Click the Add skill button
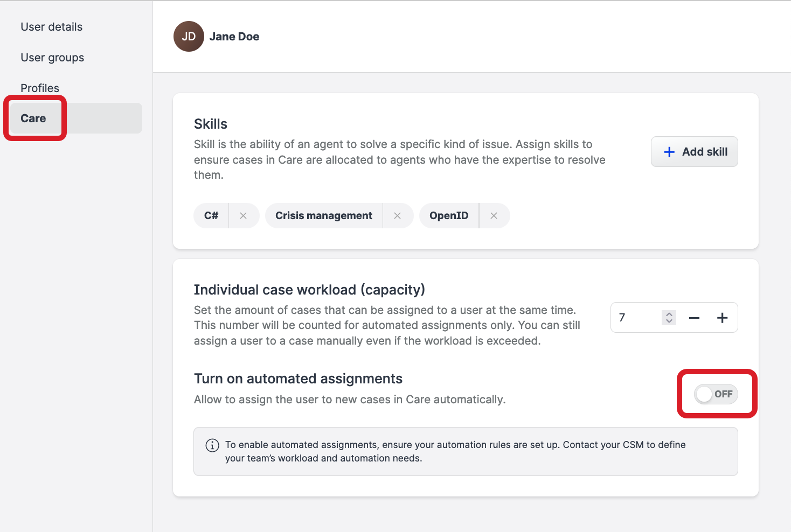This screenshot has height=532, width=791. (x=694, y=151)
